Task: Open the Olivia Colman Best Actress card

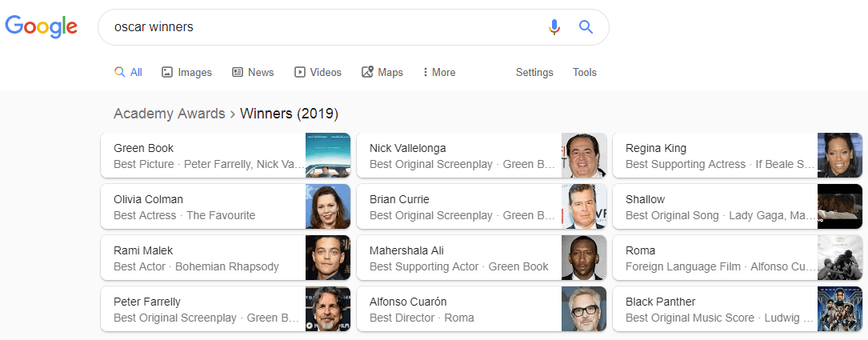Action: point(226,206)
